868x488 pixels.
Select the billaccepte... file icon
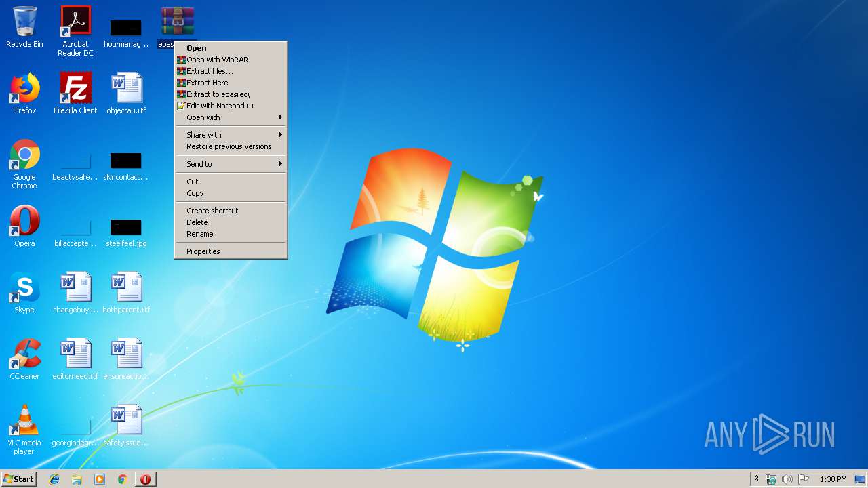75,232
